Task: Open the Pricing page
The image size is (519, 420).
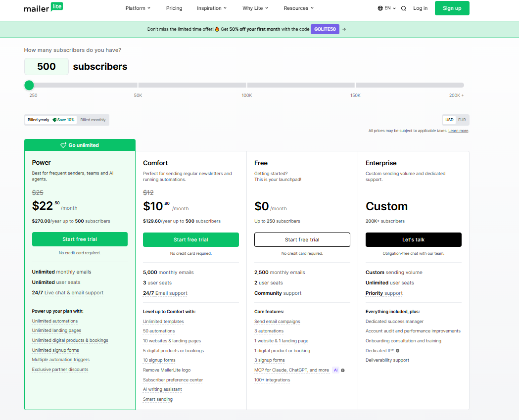Action: [x=174, y=8]
